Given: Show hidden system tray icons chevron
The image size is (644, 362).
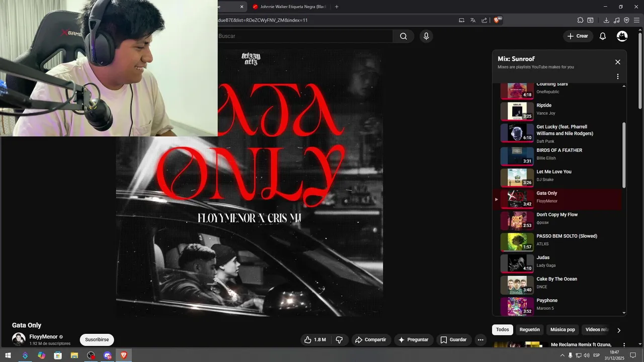Looking at the screenshot, I should point(562,355).
